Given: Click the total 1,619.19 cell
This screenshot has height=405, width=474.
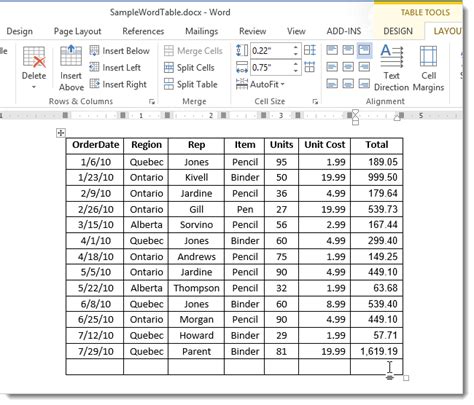Looking at the screenshot, I should pyautogui.click(x=377, y=351).
